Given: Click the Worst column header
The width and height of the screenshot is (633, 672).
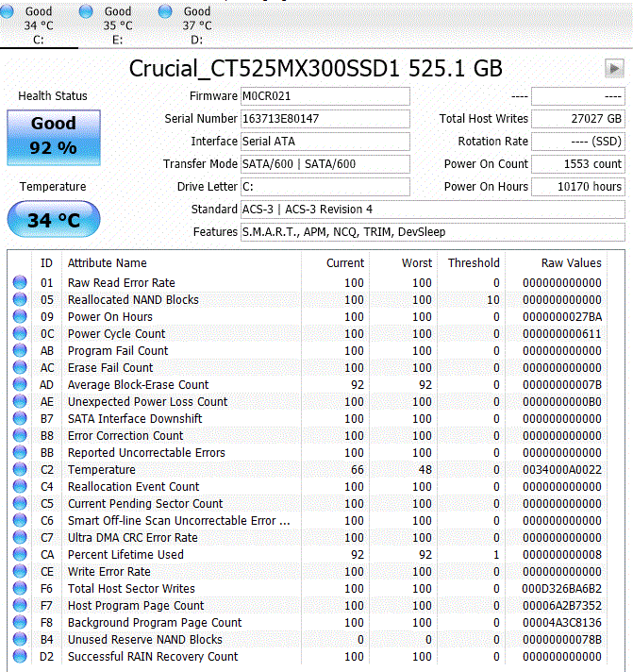Looking at the screenshot, I should point(417,263).
